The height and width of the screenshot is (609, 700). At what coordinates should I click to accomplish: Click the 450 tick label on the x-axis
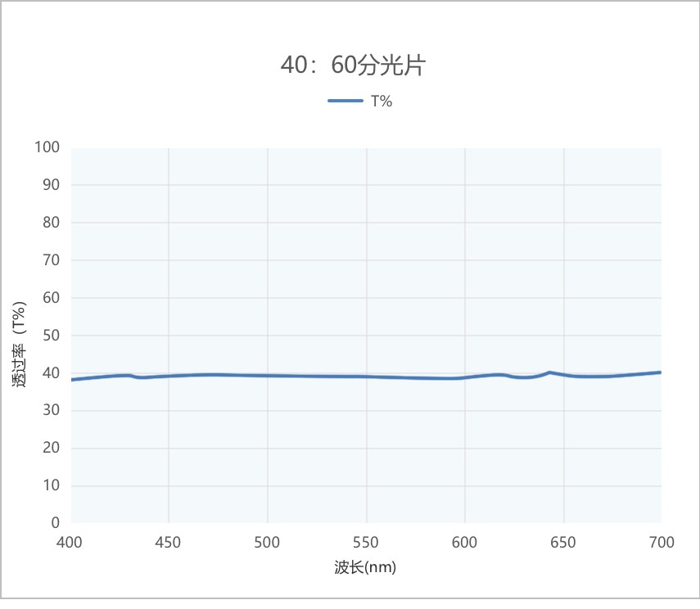[169, 542]
